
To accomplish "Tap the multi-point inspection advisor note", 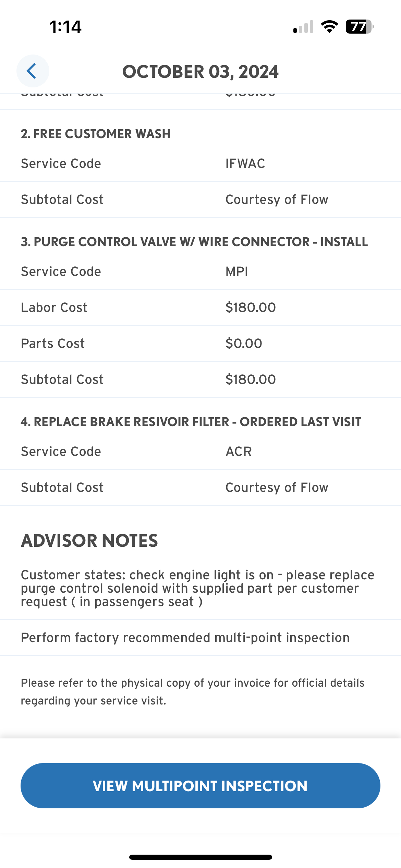I will pyautogui.click(x=185, y=638).
